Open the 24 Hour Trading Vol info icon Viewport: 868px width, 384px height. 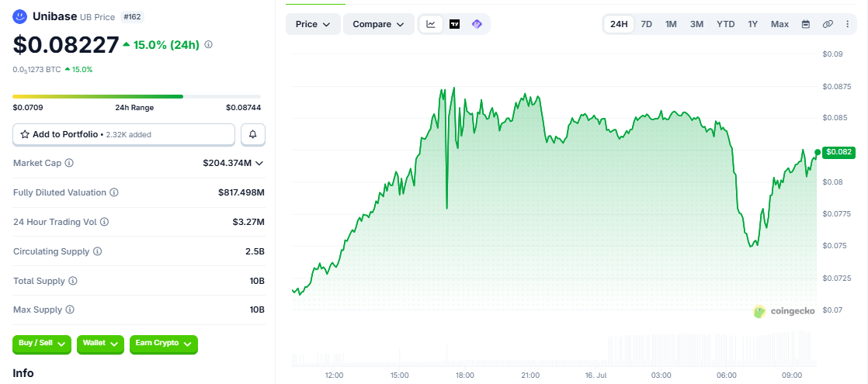[104, 222]
